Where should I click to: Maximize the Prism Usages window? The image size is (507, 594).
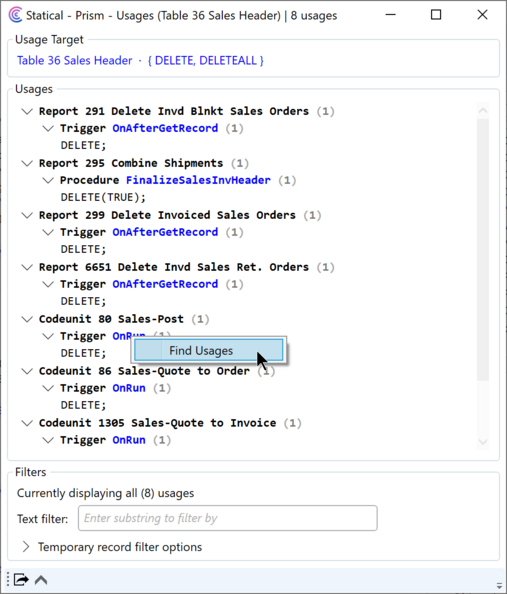pos(436,15)
